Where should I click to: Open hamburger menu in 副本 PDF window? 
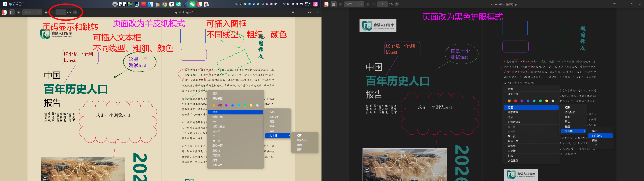(614, 4)
